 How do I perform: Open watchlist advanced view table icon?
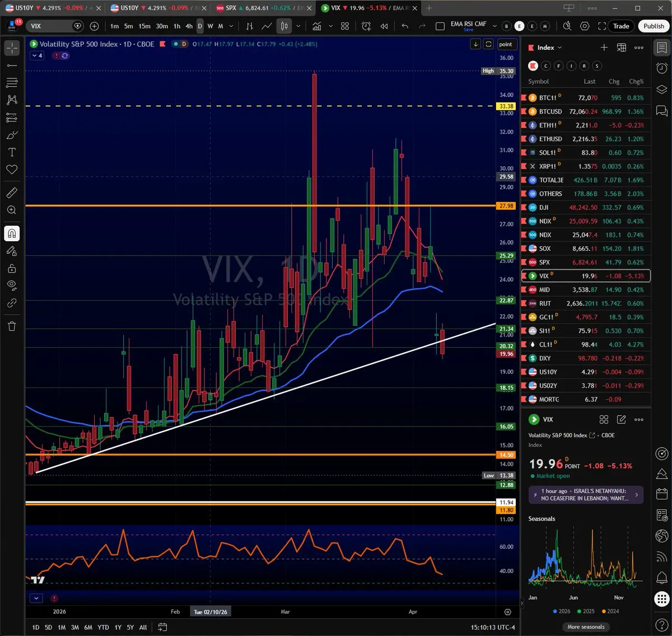[x=621, y=48]
